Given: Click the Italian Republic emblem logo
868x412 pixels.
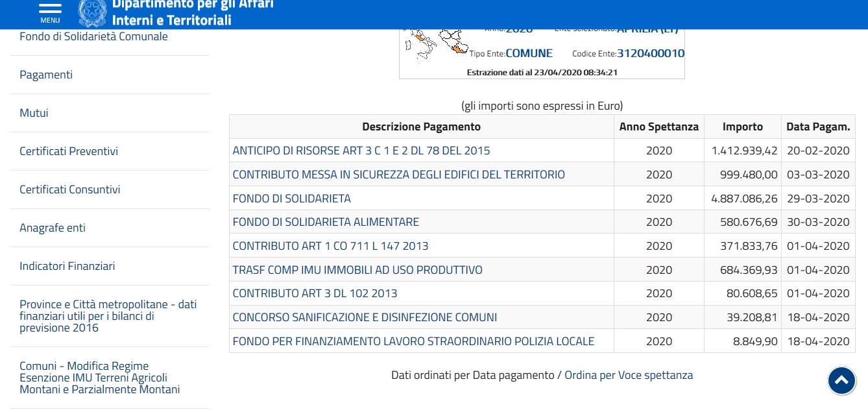Looking at the screenshot, I should click(92, 13).
